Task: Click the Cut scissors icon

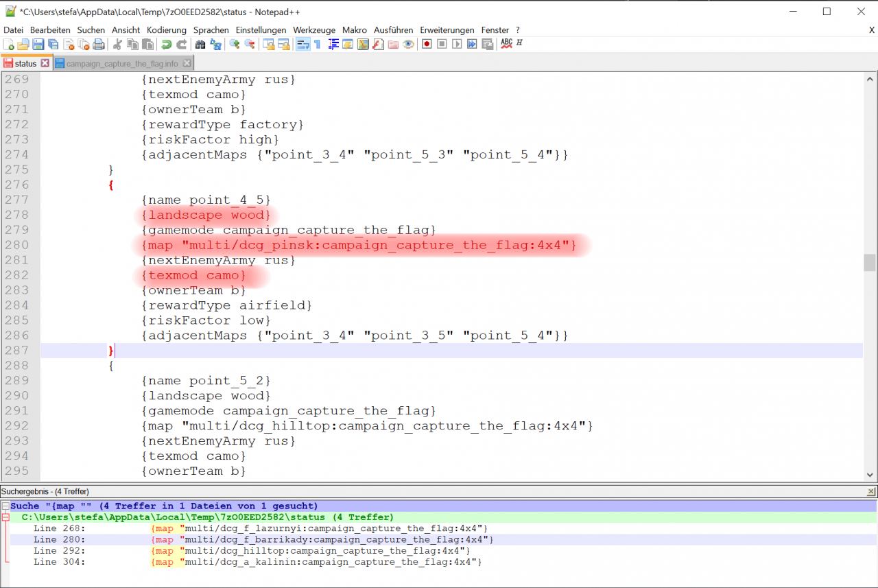Action: pos(117,45)
